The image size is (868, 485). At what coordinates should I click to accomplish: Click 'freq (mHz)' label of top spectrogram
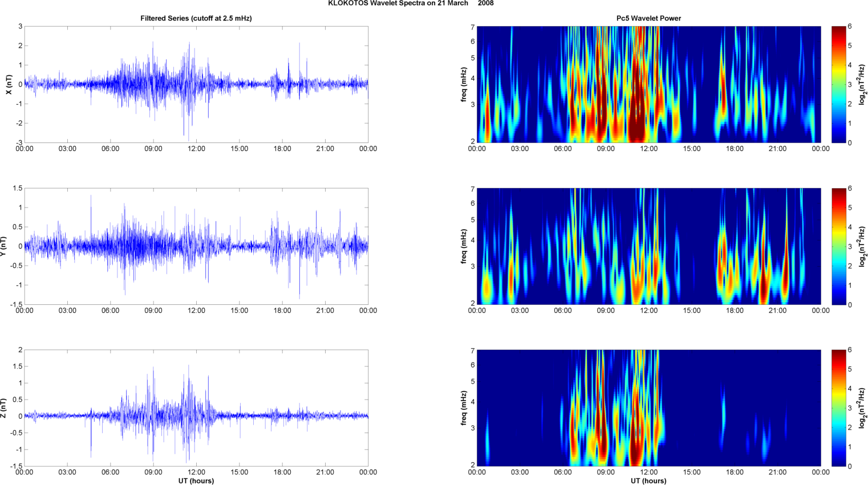click(x=464, y=84)
